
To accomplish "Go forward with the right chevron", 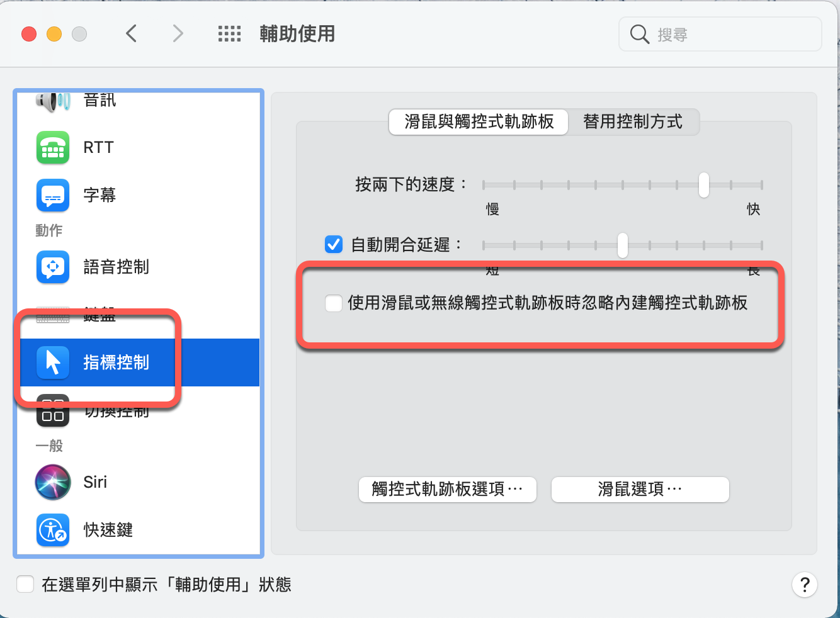I will point(178,33).
